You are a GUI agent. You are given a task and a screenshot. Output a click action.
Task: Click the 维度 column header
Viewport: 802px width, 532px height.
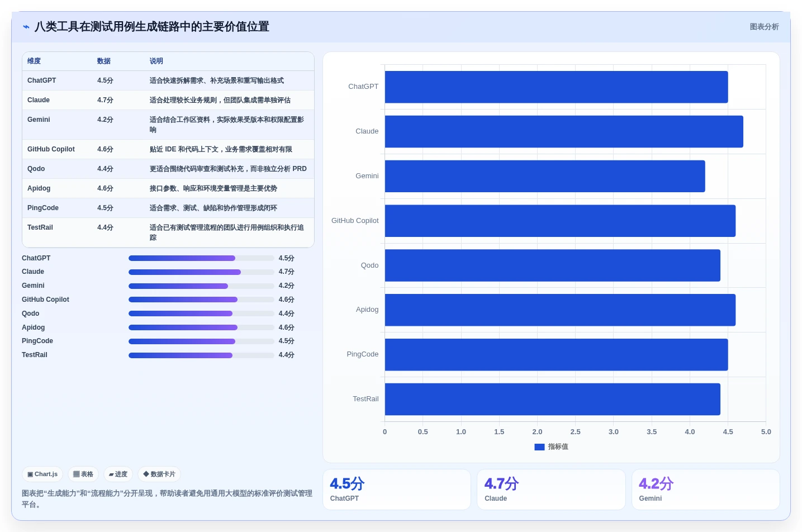click(34, 61)
